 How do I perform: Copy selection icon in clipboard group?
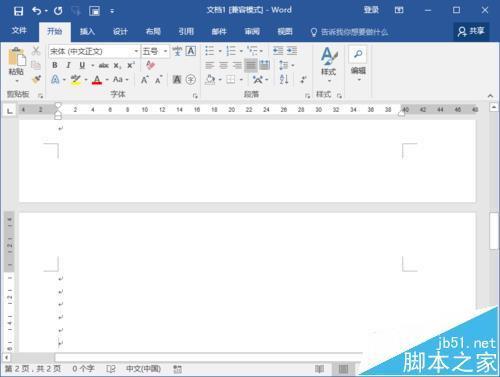click(x=36, y=65)
